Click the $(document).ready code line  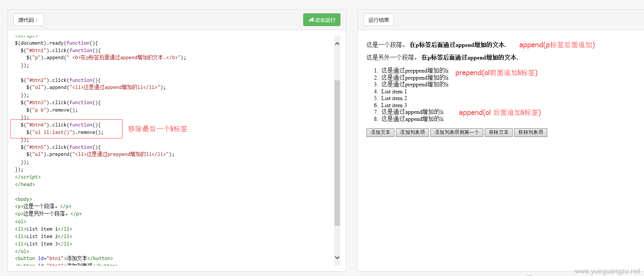56,43
